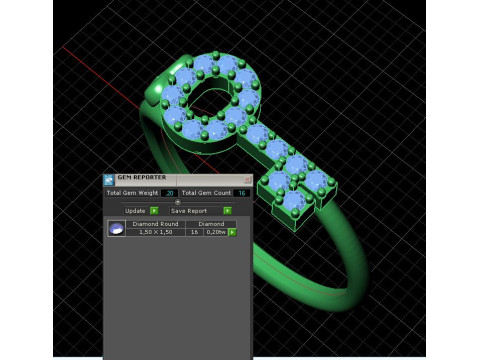Click the 'Total Gem Weight' label
Viewport: 480px width, 360px height.
[x=132, y=193]
